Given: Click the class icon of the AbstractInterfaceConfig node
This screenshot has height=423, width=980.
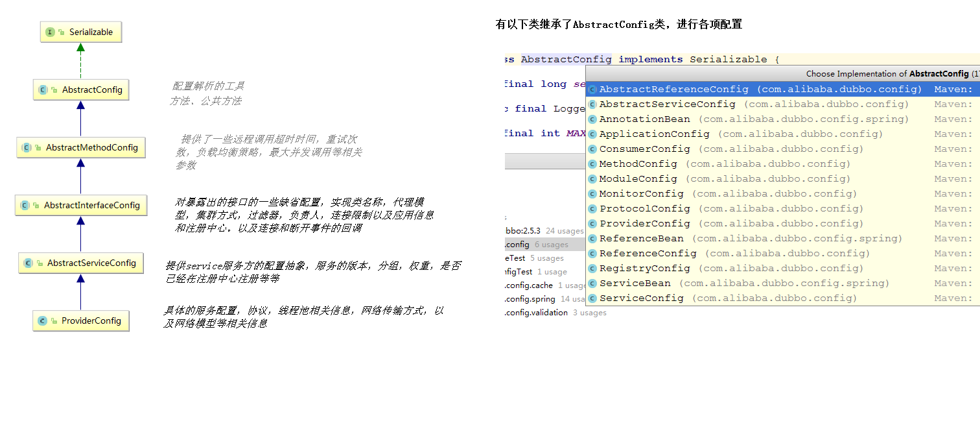Looking at the screenshot, I should (25, 205).
